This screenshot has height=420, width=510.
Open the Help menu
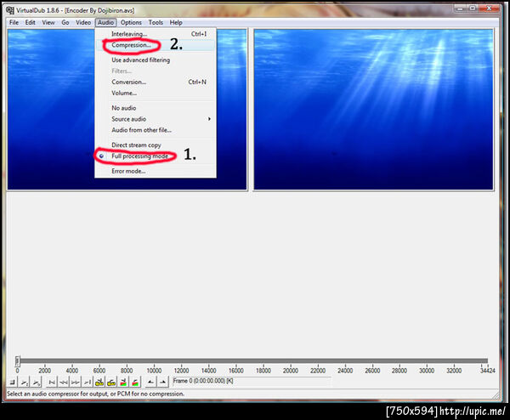(x=176, y=22)
